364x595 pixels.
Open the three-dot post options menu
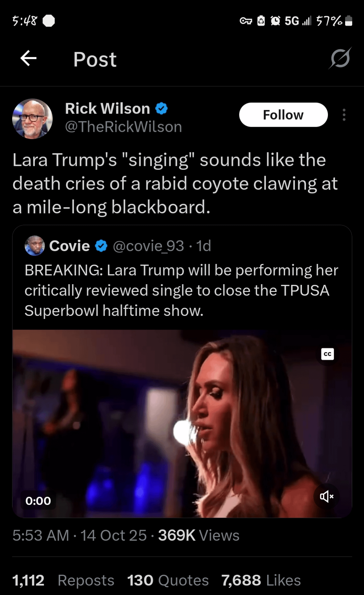pyautogui.click(x=344, y=115)
